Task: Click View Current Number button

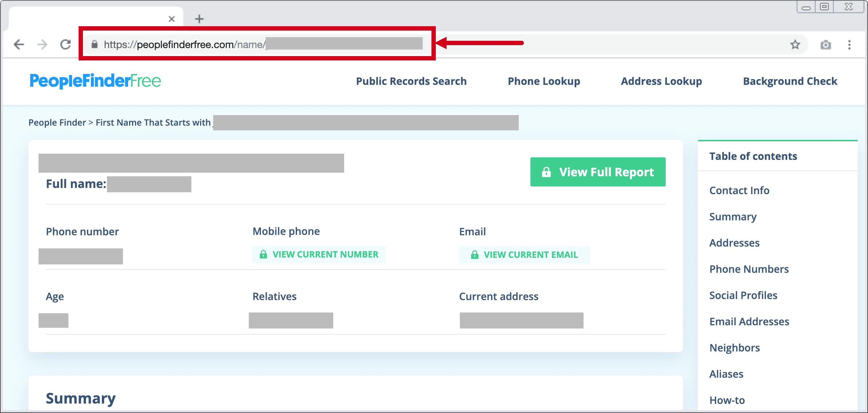Action: tap(319, 254)
